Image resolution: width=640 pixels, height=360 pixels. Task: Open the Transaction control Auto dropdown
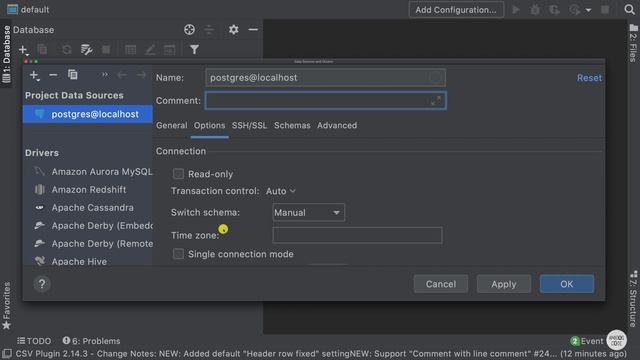281,191
